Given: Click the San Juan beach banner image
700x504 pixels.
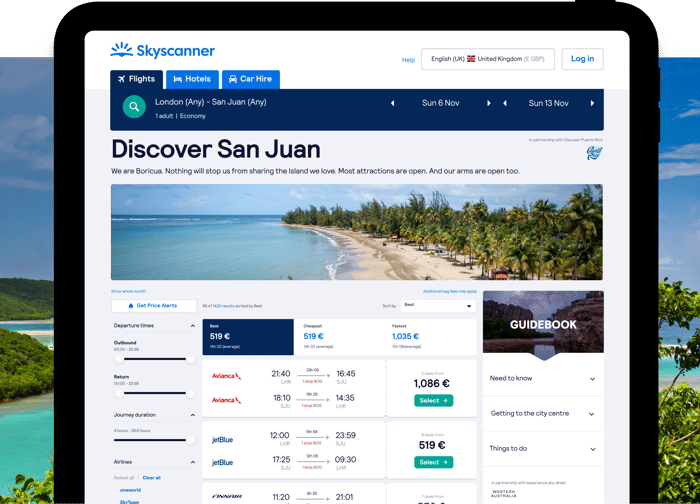Looking at the screenshot, I should [357, 232].
